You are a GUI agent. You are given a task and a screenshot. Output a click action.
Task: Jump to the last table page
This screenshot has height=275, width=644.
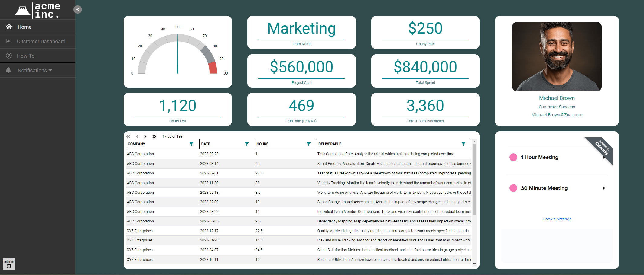coord(154,136)
